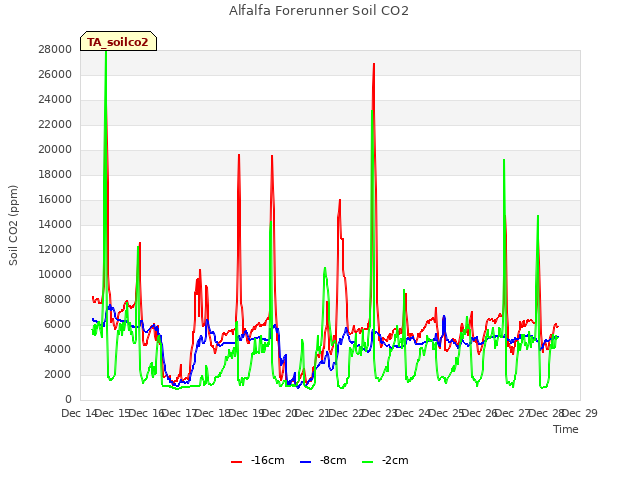Toggle the -2cm series legend entry
The height and width of the screenshot is (480, 640).
(385, 460)
